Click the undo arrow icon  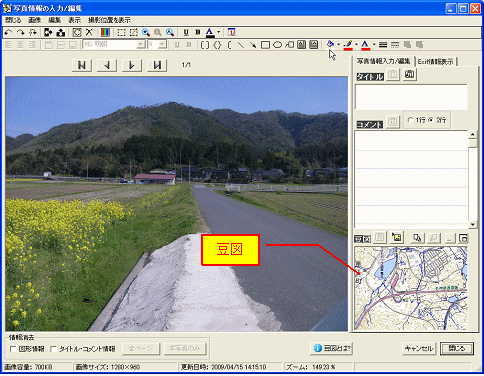[x=9, y=32]
